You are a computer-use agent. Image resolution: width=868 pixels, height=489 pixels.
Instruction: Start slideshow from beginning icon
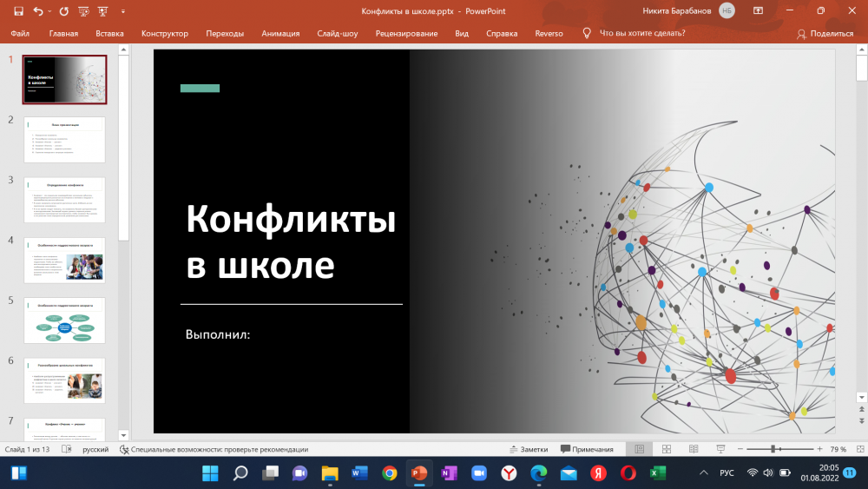pos(83,11)
